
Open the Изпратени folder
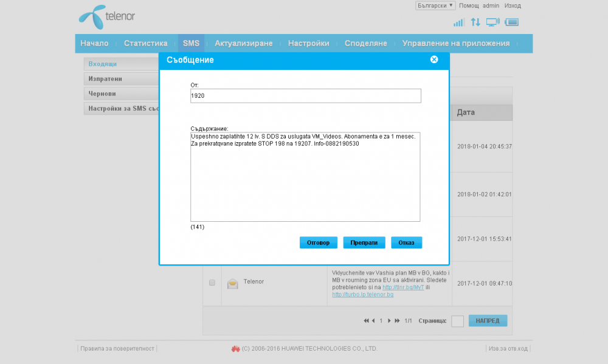click(x=122, y=78)
